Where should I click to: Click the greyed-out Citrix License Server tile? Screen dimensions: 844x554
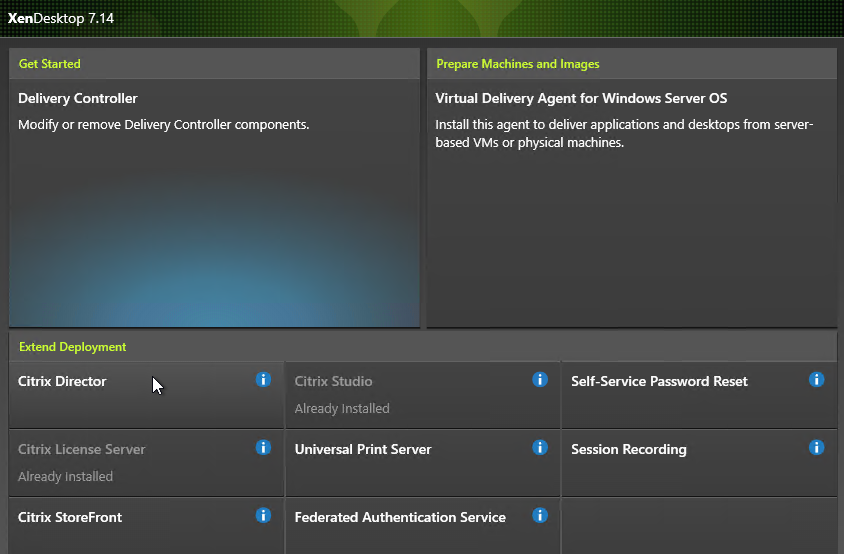coord(146,463)
